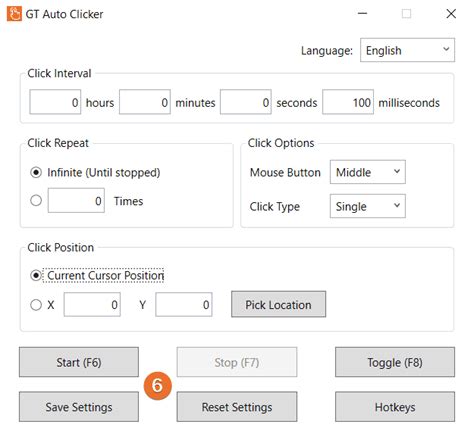The image size is (474, 440).
Task: Click Reset Settings button
Action: (237, 407)
